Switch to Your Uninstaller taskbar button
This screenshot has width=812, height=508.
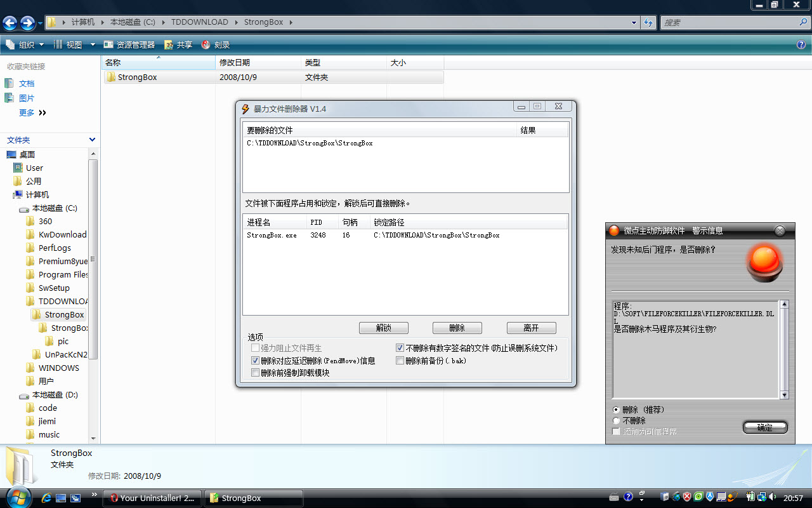click(x=152, y=498)
